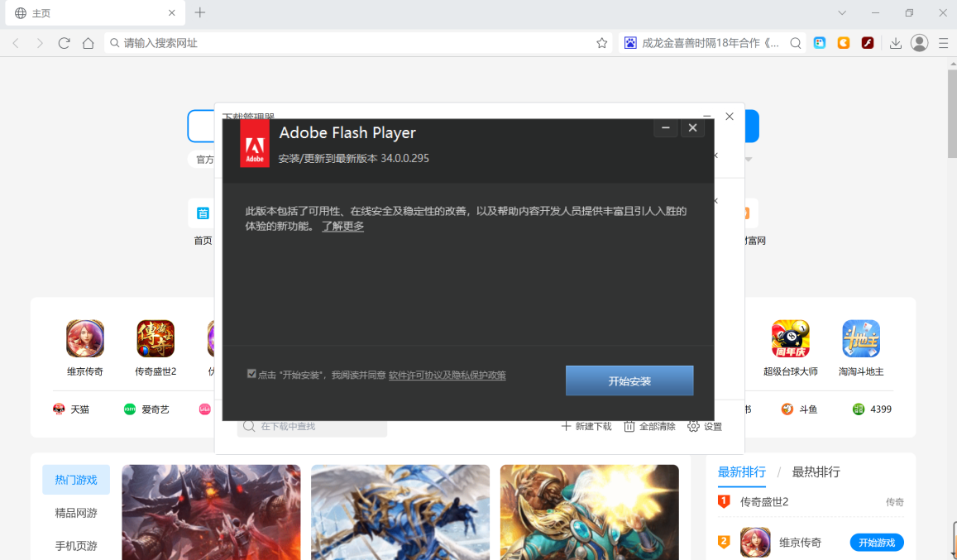957x560 pixels.
Task: Open 软件许可协议及隐私保护政策 link
Action: (447, 375)
